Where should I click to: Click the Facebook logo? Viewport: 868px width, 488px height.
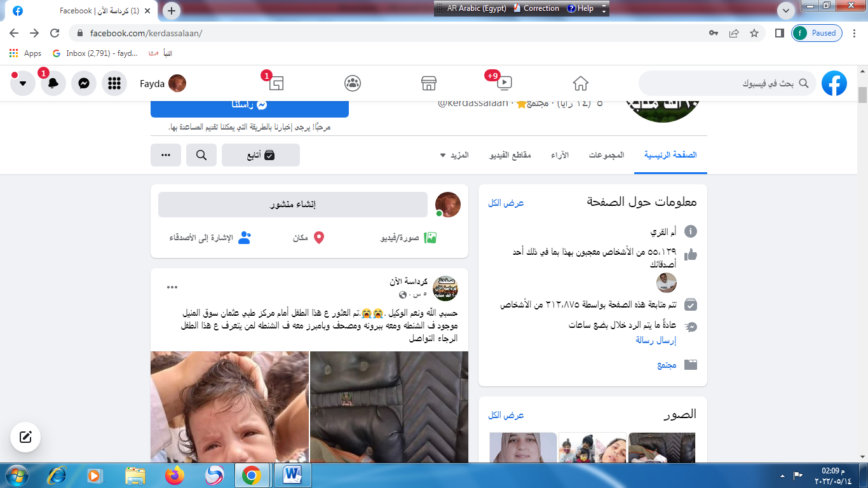pyautogui.click(x=834, y=83)
